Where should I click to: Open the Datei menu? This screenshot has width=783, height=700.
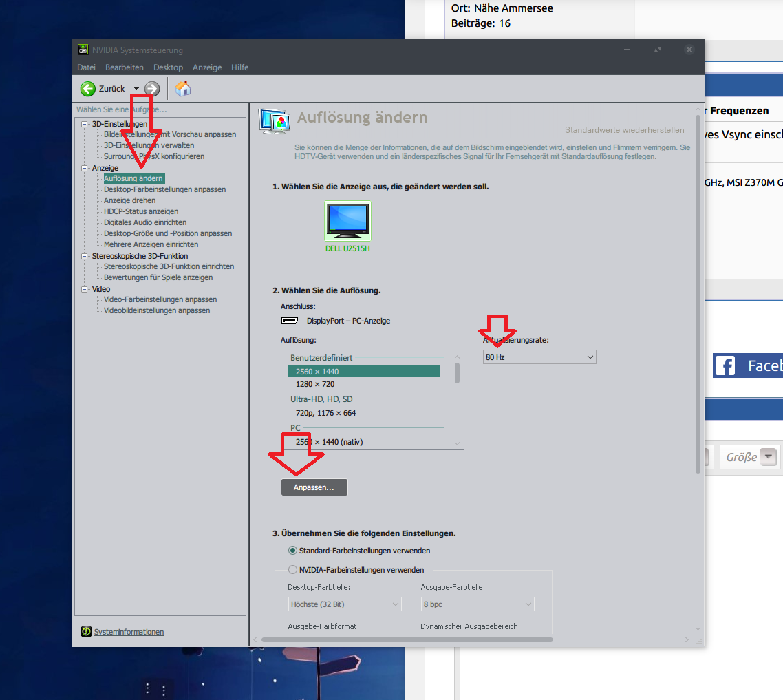pos(87,67)
